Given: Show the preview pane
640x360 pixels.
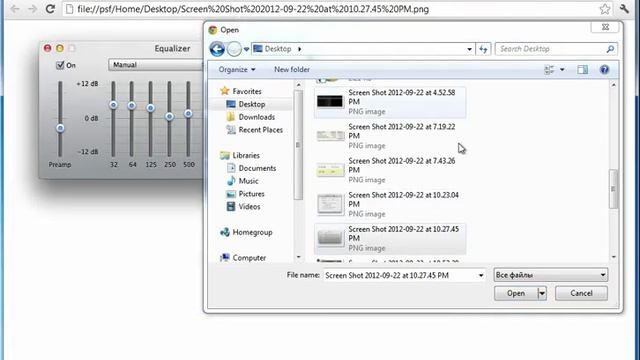Looking at the screenshot, I should [x=582, y=70].
